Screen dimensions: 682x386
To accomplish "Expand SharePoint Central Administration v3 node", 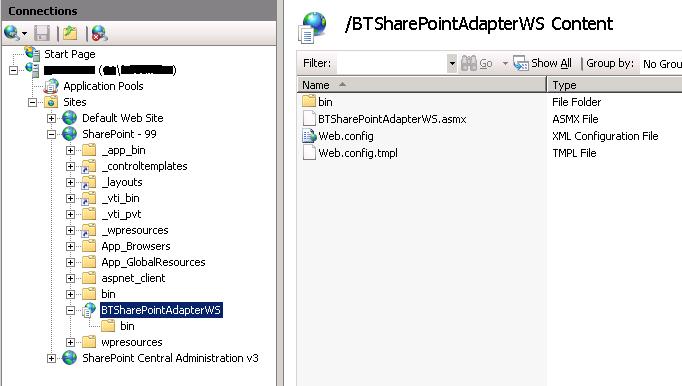I will pos(51,358).
